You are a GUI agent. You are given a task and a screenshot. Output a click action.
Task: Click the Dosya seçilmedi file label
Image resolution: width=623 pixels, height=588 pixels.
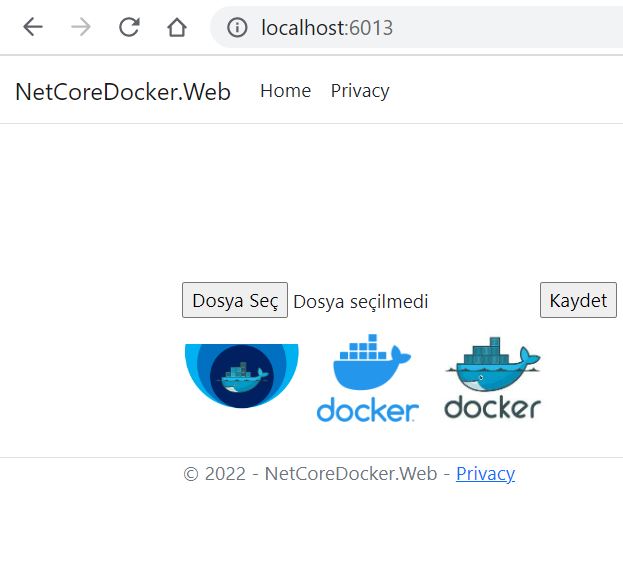tap(360, 301)
